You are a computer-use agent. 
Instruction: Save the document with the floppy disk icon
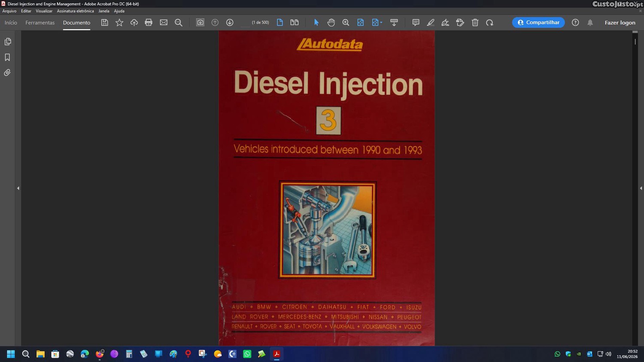(104, 22)
